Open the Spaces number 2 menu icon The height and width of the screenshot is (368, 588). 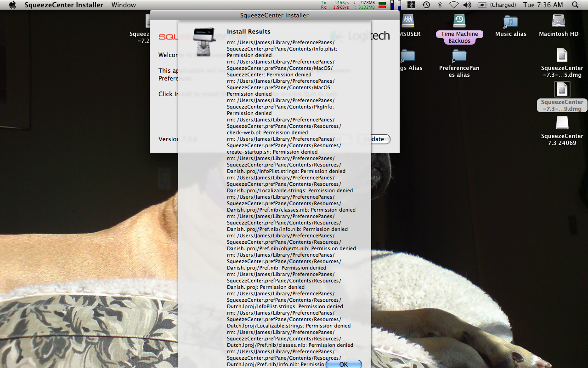(x=412, y=5)
